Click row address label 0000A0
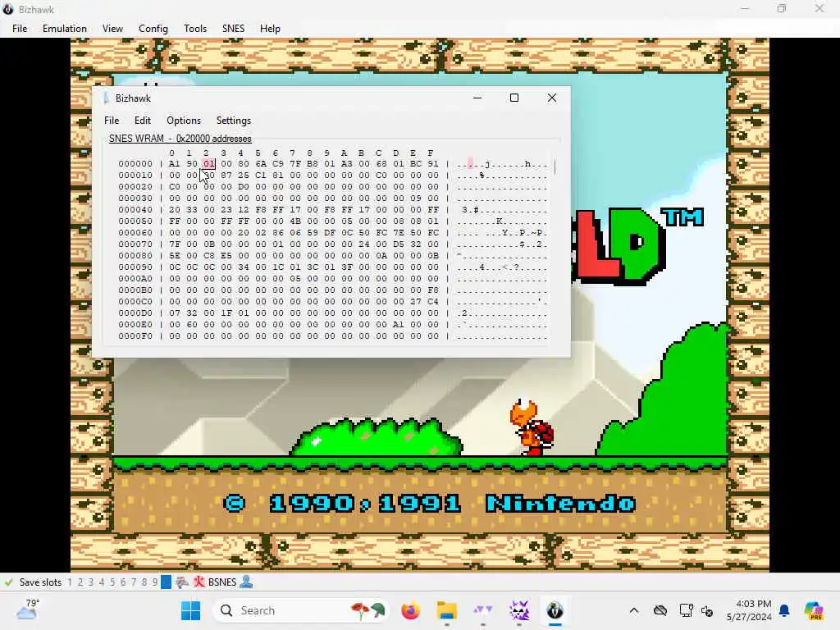The width and height of the screenshot is (840, 630). click(135, 279)
